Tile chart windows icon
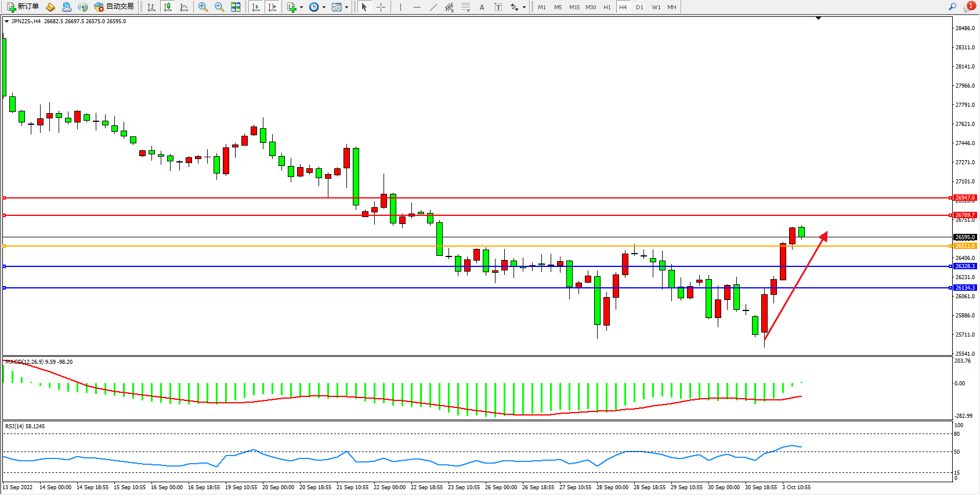 (236, 7)
